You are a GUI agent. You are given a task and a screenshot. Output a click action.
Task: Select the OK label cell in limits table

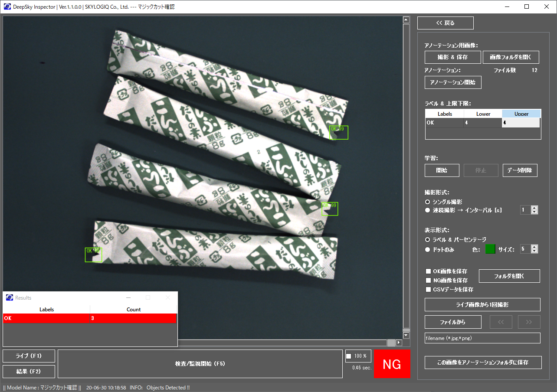[x=445, y=123]
